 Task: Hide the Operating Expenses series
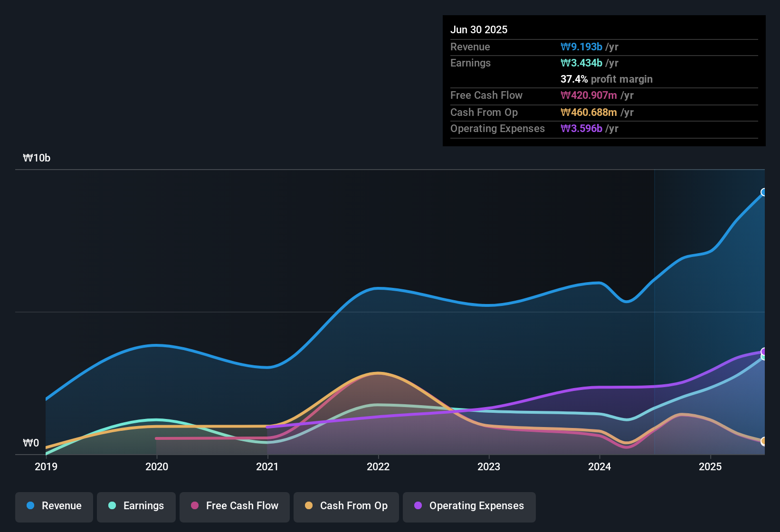pos(469,506)
